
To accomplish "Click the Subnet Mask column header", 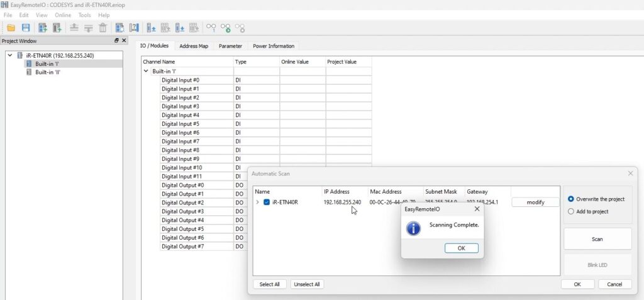I will click(x=444, y=191).
